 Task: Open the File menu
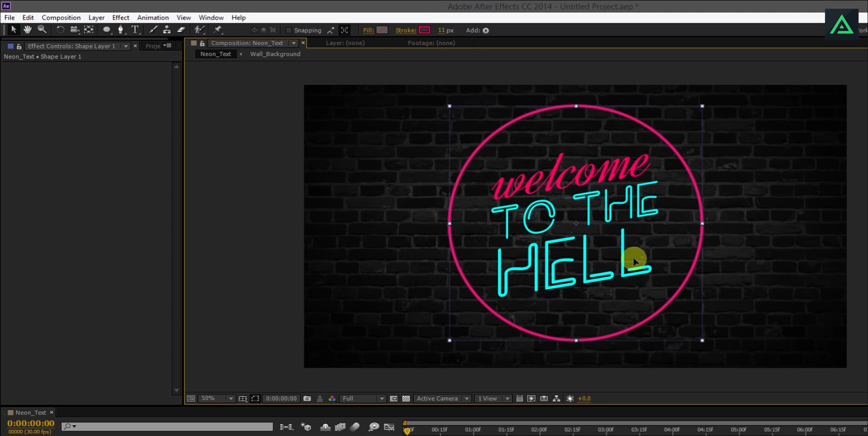click(9, 18)
